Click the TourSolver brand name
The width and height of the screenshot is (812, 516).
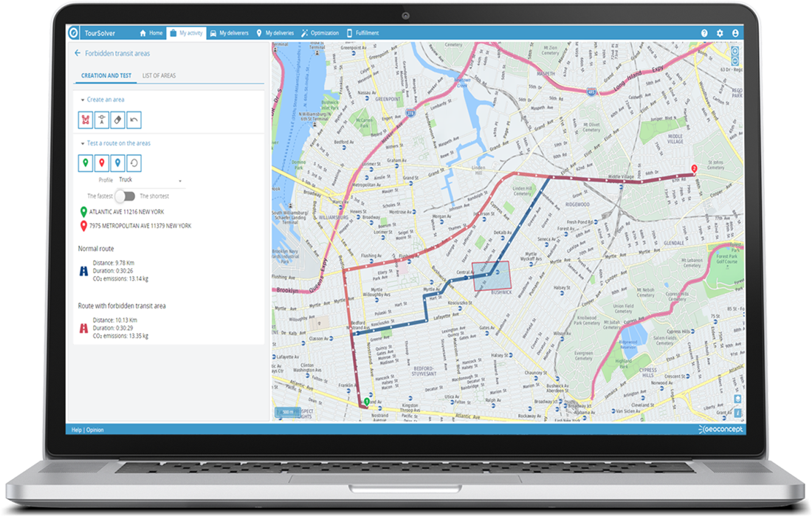pyautogui.click(x=100, y=33)
